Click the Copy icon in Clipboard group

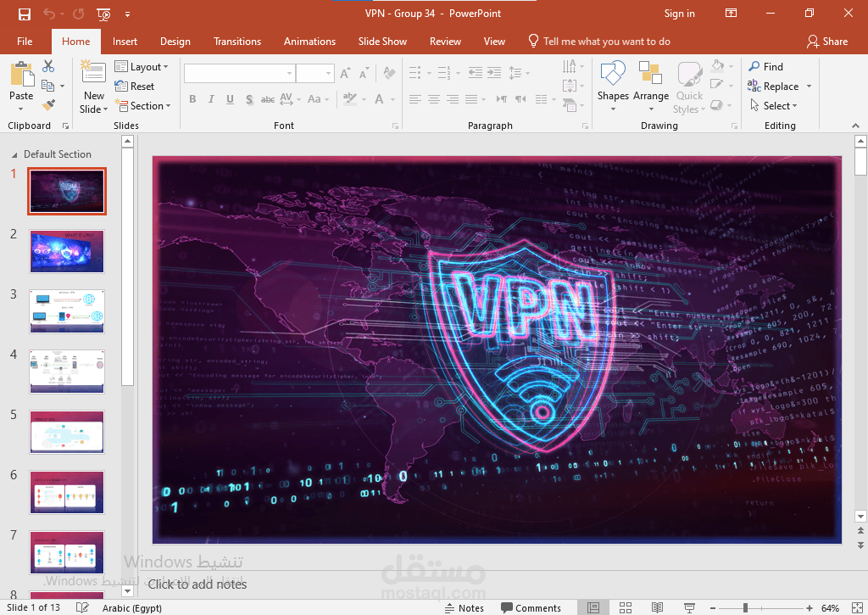(x=48, y=86)
